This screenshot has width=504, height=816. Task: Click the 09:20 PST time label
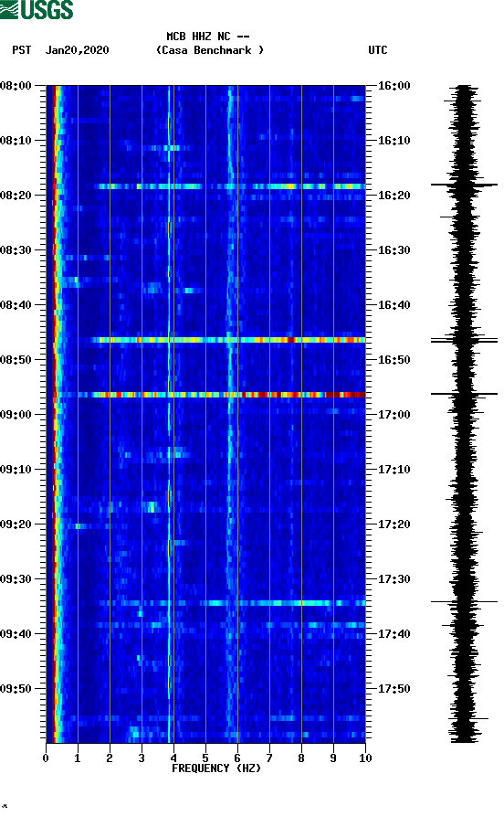pos(16,525)
